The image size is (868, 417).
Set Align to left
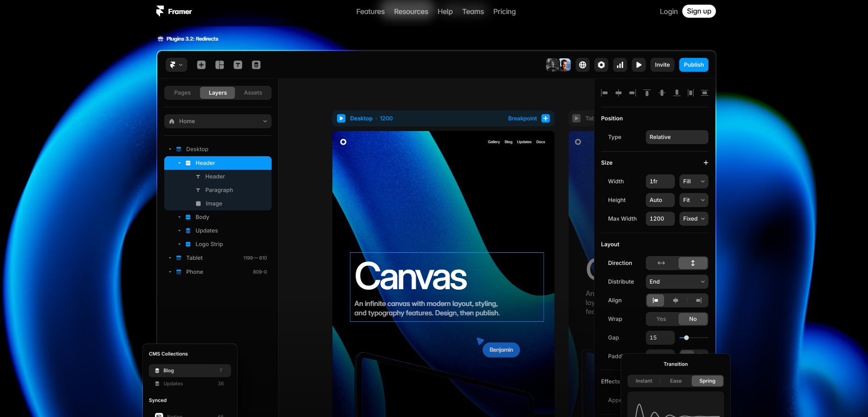(655, 300)
